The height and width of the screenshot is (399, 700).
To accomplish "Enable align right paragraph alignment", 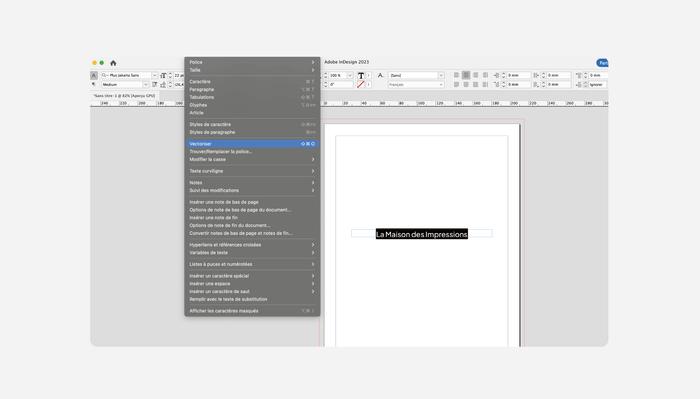I will [475, 75].
